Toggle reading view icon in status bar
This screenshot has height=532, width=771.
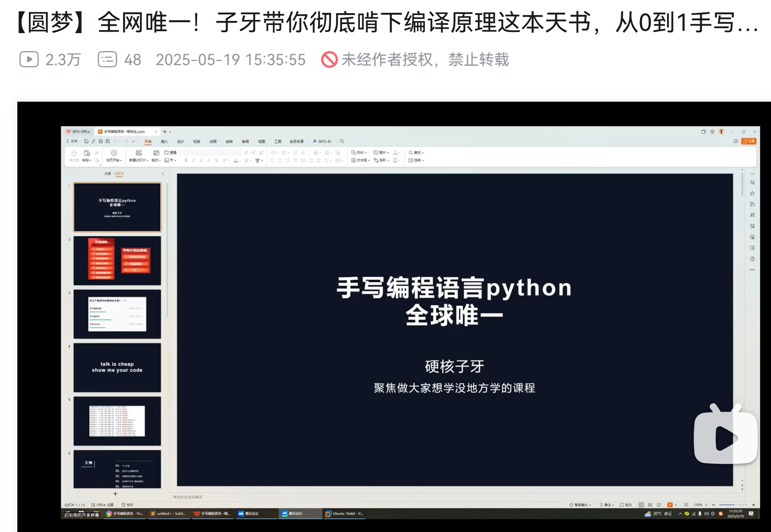pyautogui.click(x=659, y=505)
